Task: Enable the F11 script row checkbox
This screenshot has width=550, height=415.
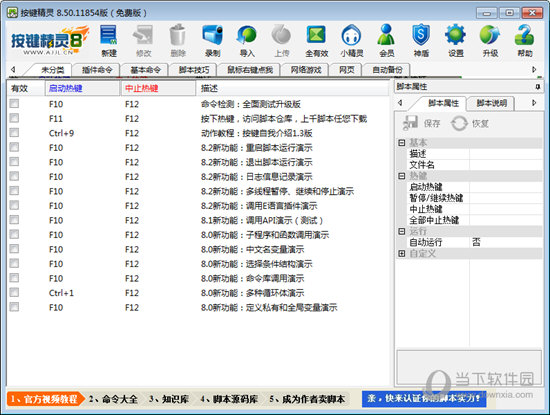Action: pos(14,118)
